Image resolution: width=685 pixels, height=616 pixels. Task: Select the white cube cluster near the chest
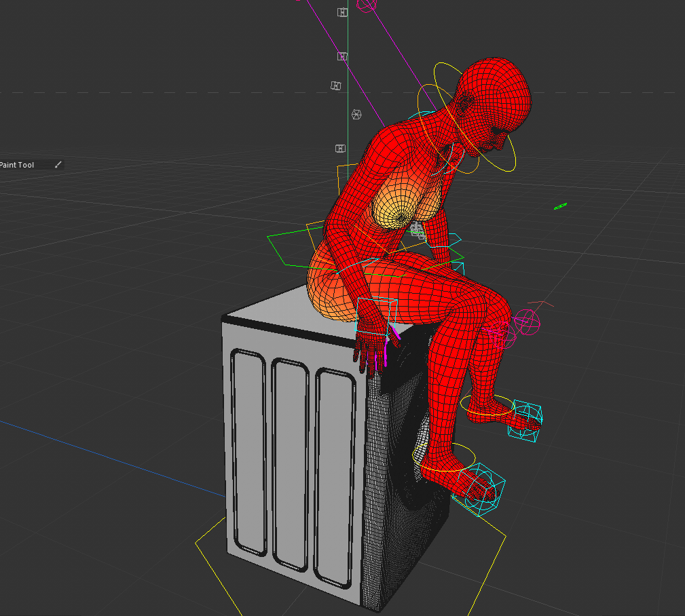pyautogui.click(x=418, y=230)
